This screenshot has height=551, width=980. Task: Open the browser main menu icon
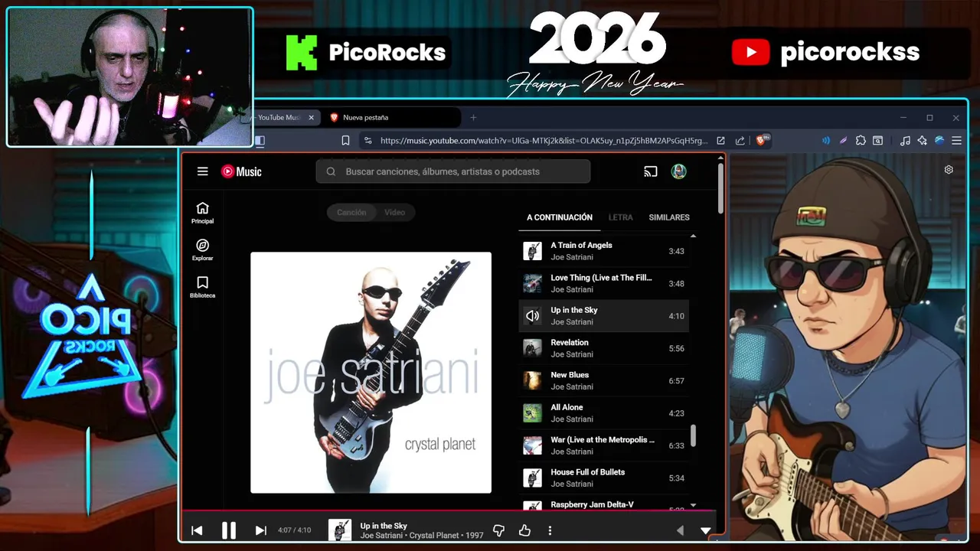coord(956,141)
